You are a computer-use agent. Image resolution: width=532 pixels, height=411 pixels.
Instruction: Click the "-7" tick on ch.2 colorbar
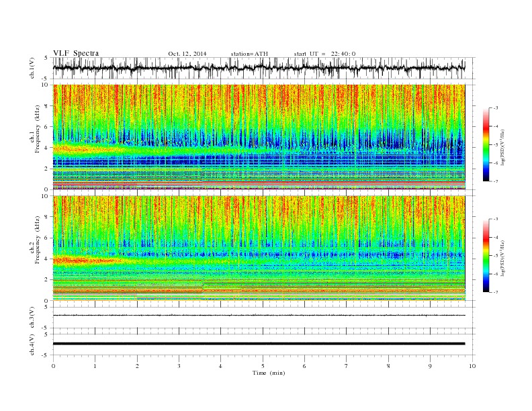pos(496,292)
